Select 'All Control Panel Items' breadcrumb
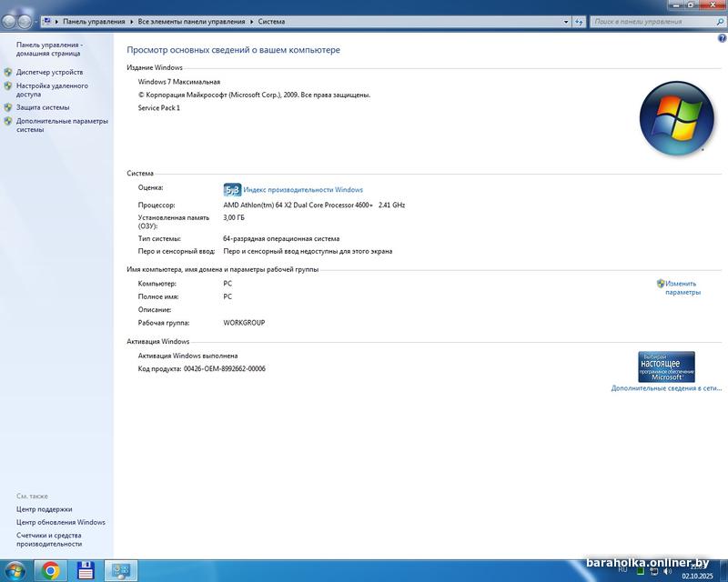This screenshot has height=582, width=728. [191, 21]
